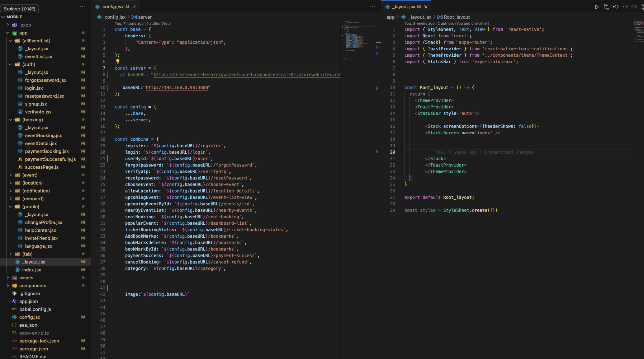Click _layout.jsx minimap
This screenshot has width=644, height=359.
coord(638,32)
